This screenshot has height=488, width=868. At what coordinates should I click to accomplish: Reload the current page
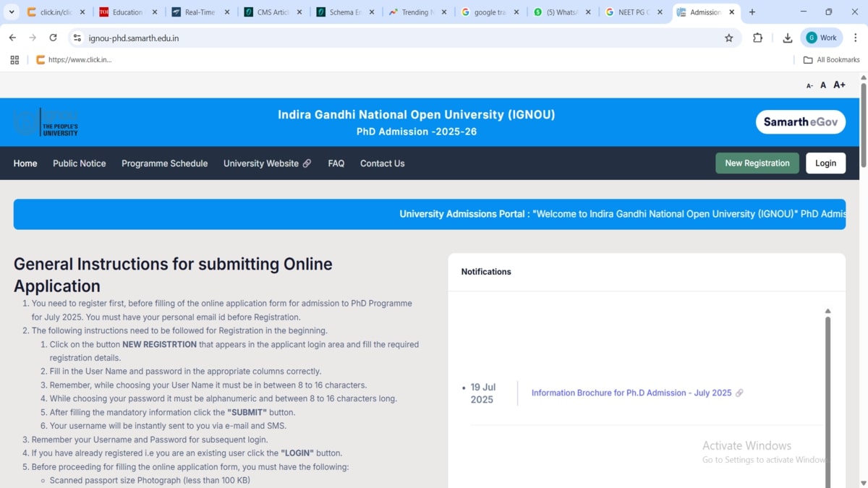[x=53, y=38]
